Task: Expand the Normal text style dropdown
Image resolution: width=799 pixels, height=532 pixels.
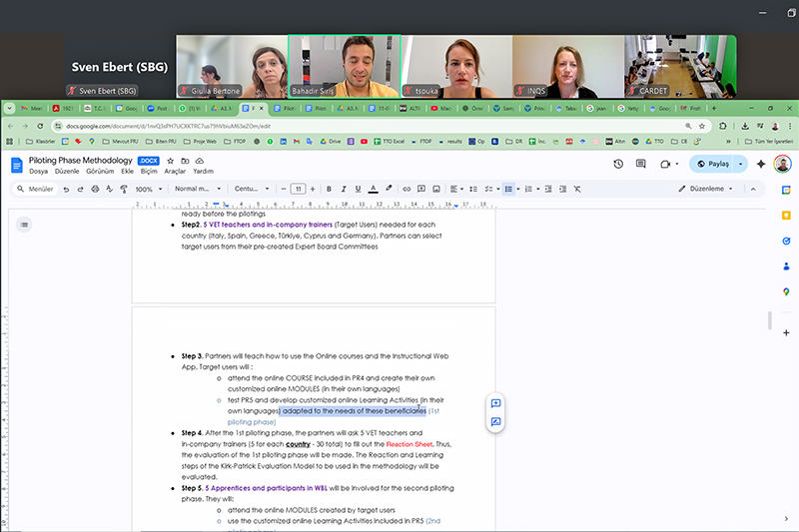Action: (196, 189)
